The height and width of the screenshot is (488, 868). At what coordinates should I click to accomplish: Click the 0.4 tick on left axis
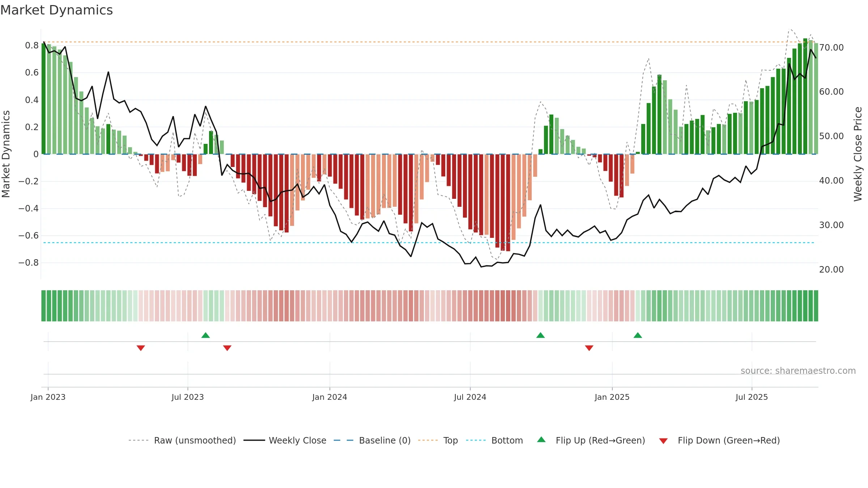(x=32, y=100)
